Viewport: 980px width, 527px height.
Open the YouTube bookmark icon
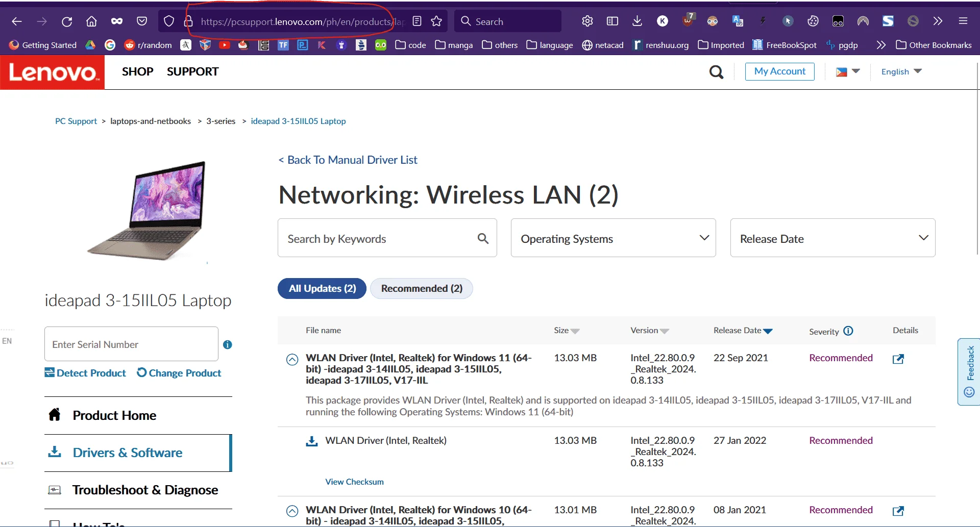[224, 45]
